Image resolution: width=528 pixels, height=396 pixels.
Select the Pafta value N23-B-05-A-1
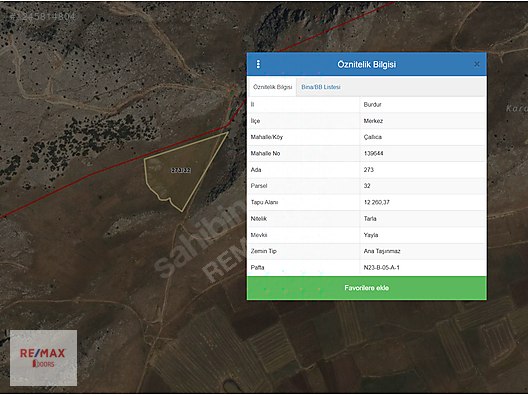point(381,268)
